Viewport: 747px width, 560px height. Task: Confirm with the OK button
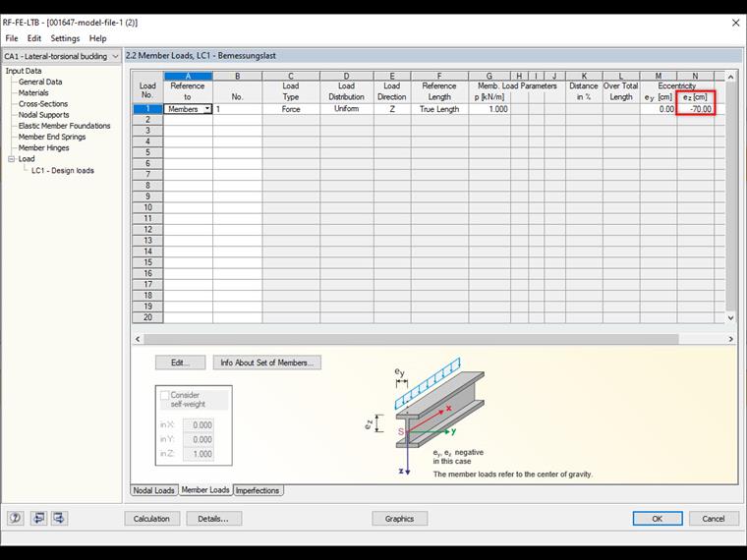658,519
